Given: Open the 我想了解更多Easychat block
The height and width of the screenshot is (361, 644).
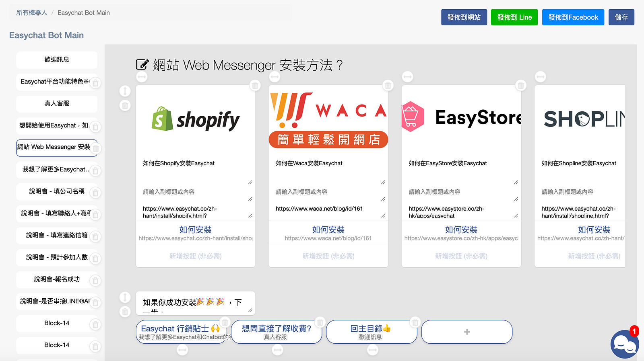Looking at the screenshot, I should pos(57,170).
